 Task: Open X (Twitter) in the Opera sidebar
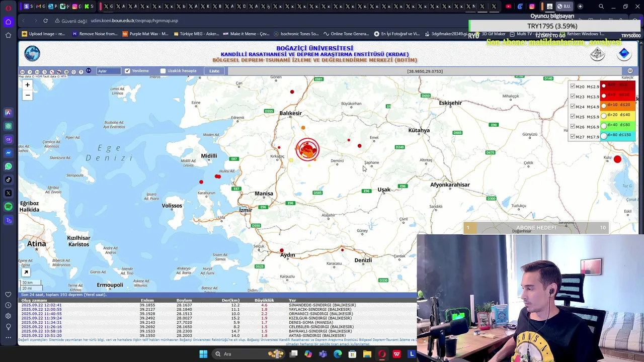click(x=8, y=193)
